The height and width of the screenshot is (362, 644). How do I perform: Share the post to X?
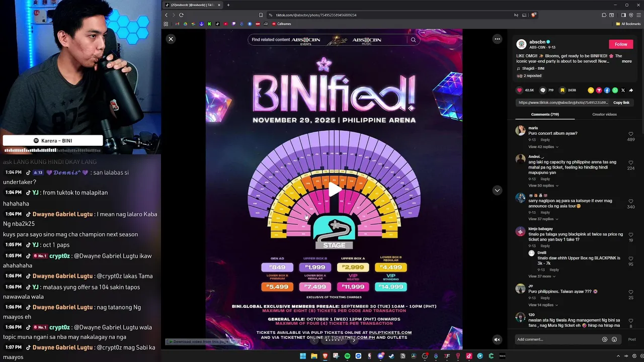click(x=623, y=90)
